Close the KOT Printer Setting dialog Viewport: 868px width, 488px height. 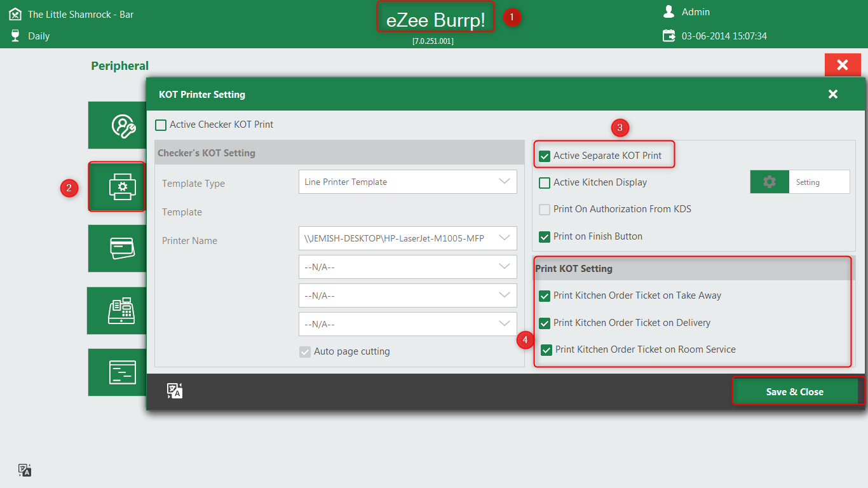pyautogui.click(x=833, y=94)
